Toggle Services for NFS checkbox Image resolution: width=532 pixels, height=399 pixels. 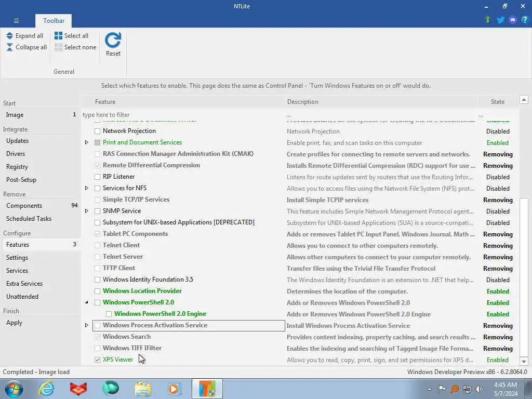[x=97, y=188]
